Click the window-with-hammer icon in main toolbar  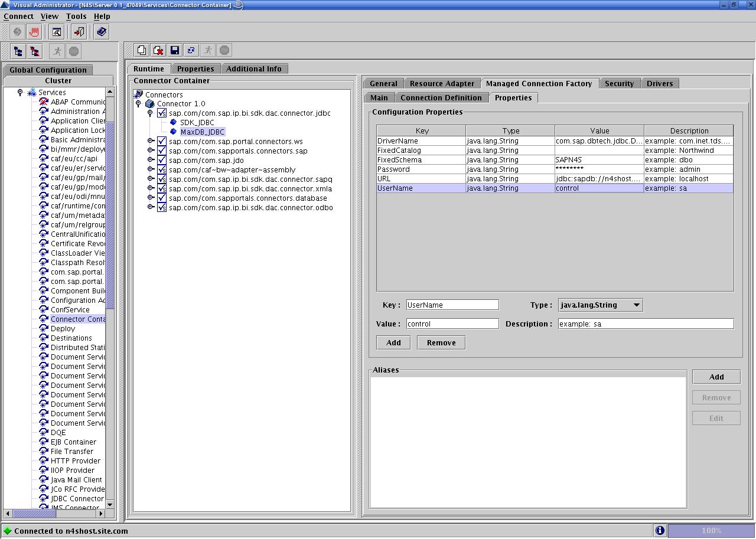[57, 32]
